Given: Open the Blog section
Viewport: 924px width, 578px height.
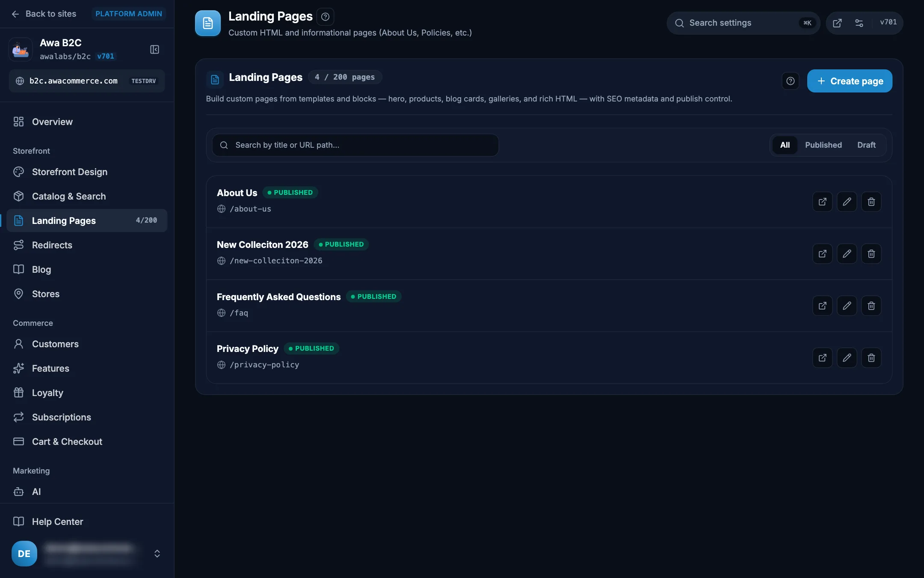Looking at the screenshot, I should 87,270.
